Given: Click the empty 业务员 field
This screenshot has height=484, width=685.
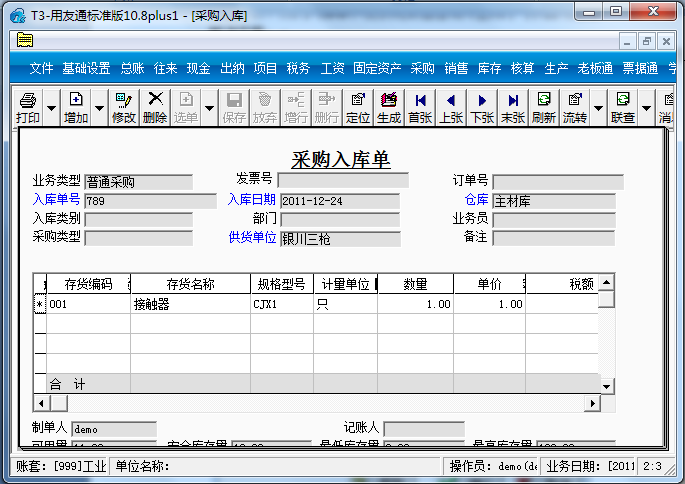Looking at the screenshot, I should (554, 220).
